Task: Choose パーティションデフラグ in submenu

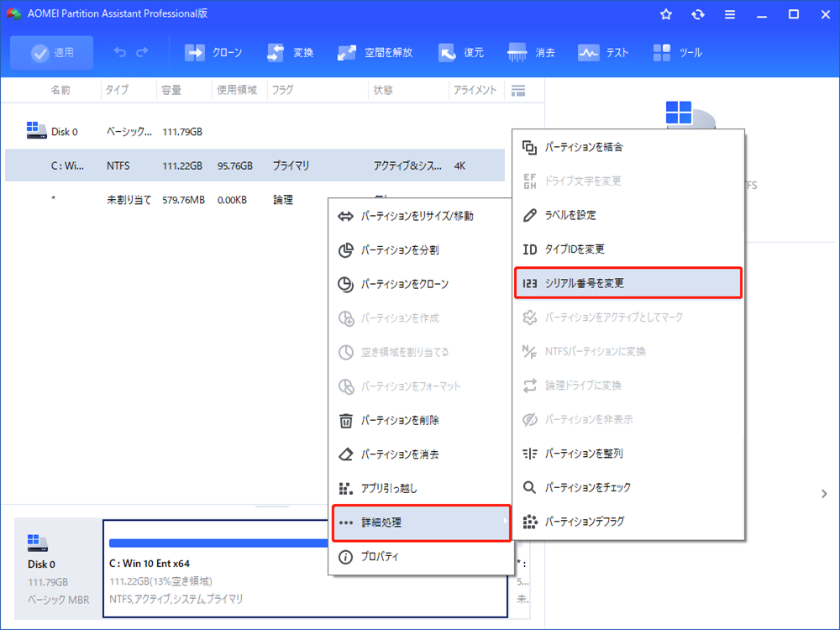Action: point(627,522)
